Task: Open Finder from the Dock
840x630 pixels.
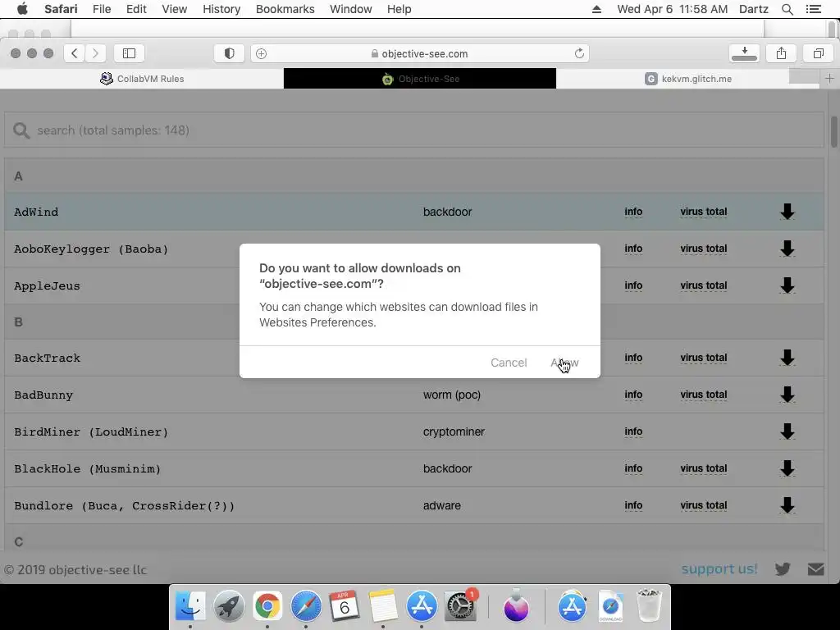Action: 190,606
